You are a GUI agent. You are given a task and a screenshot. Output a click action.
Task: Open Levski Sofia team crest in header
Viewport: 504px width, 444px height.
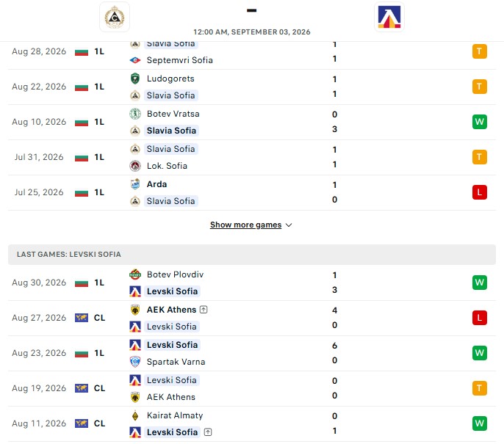[389, 18]
